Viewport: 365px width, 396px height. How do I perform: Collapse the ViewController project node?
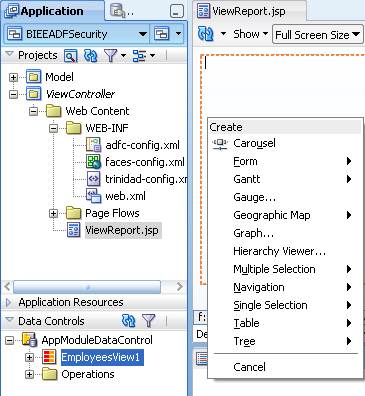click(13, 95)
